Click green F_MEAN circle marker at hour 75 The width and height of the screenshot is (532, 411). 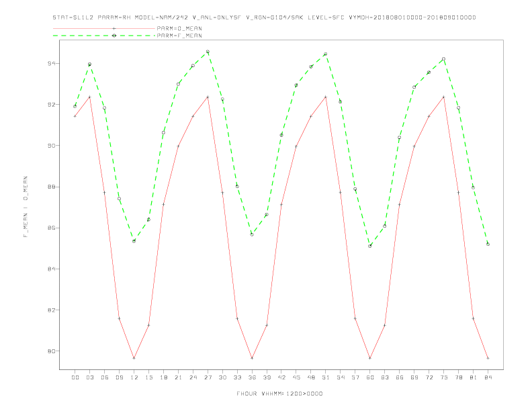pos(444,58)
